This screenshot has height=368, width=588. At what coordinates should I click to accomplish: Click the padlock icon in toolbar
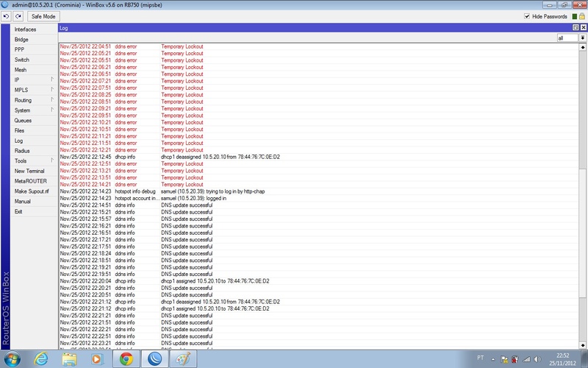pos(582,16)
